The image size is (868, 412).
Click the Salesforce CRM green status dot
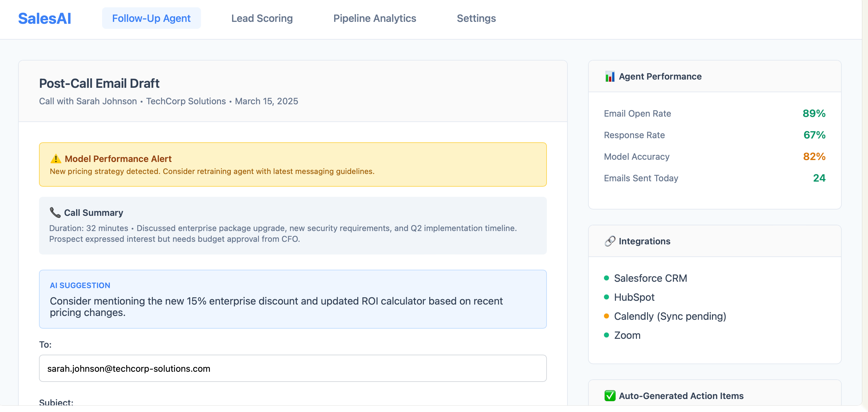606,278
